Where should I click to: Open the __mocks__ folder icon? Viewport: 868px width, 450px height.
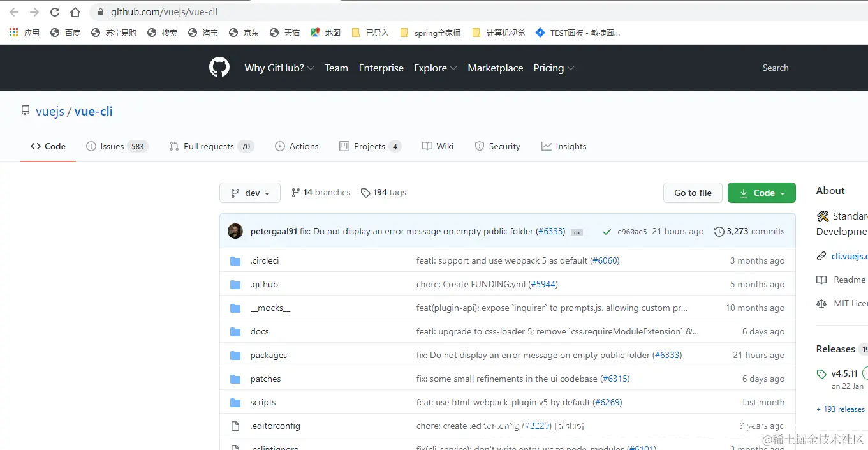(235, 308)
